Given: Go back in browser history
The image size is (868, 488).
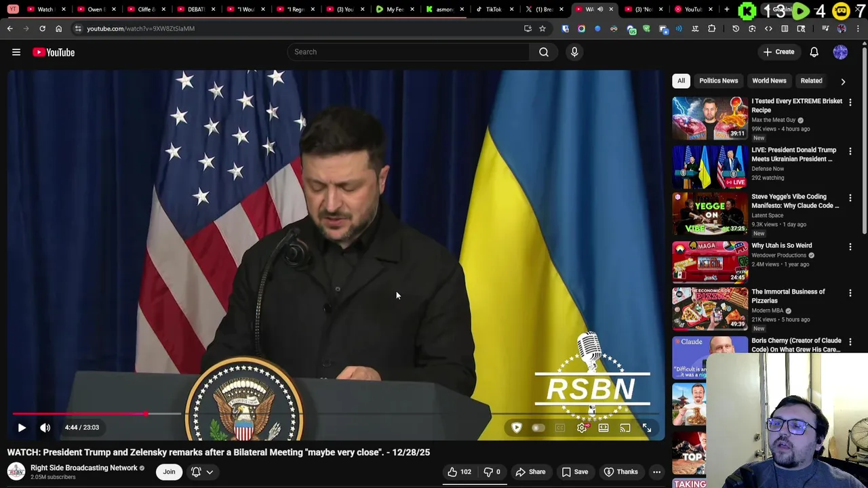Looking at the screenshot, I should (9, 28).
